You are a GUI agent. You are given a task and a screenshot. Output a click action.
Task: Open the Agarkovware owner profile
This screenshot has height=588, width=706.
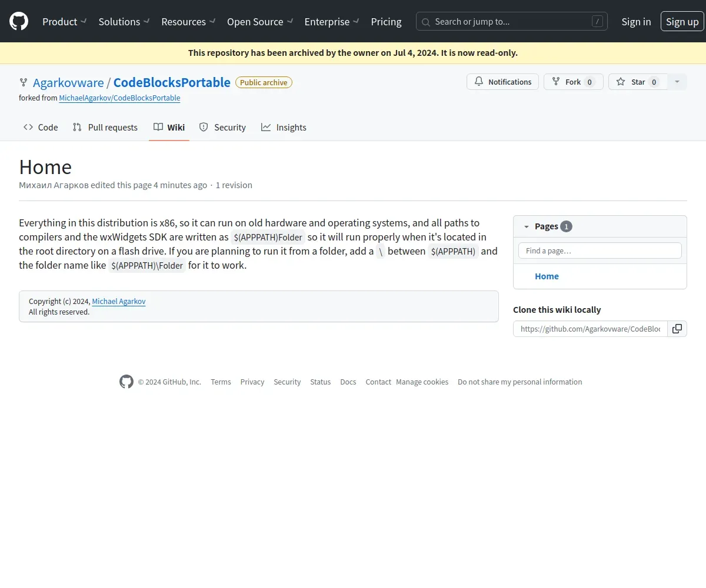tap(68, 82)
